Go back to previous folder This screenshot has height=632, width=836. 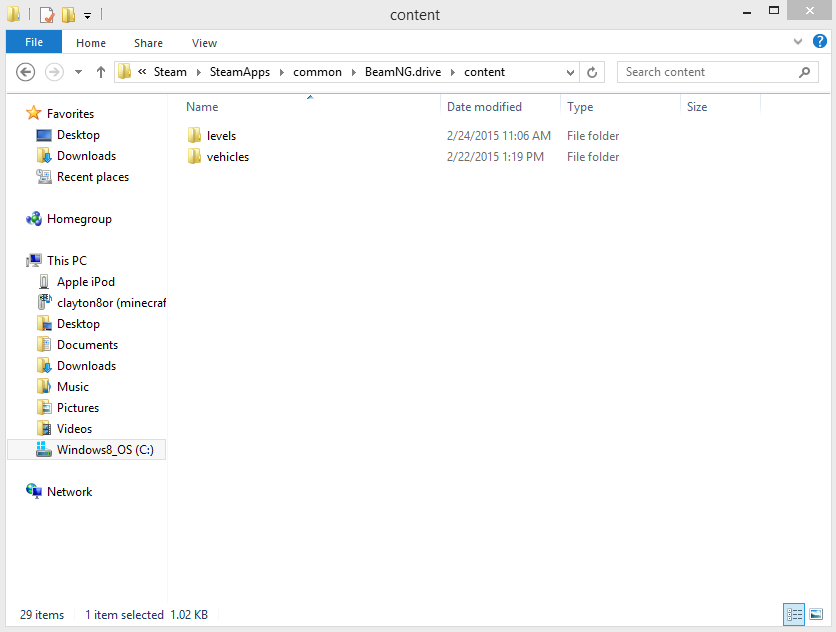click(26, 72)
